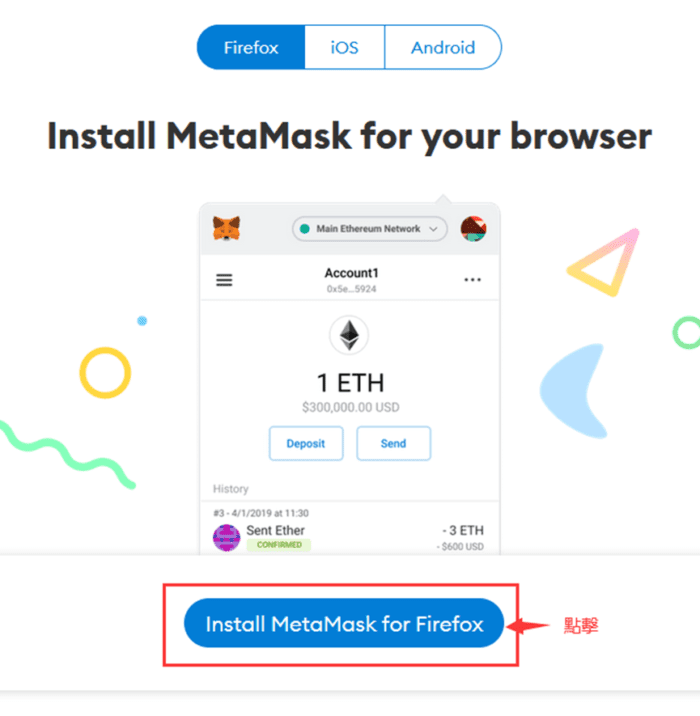
Task: Switch to the iOS tab
Action: tap(345, 47)
